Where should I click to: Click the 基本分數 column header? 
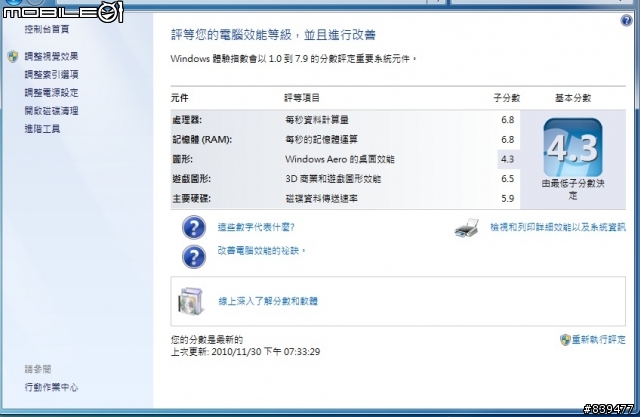[x=573, y=98]
